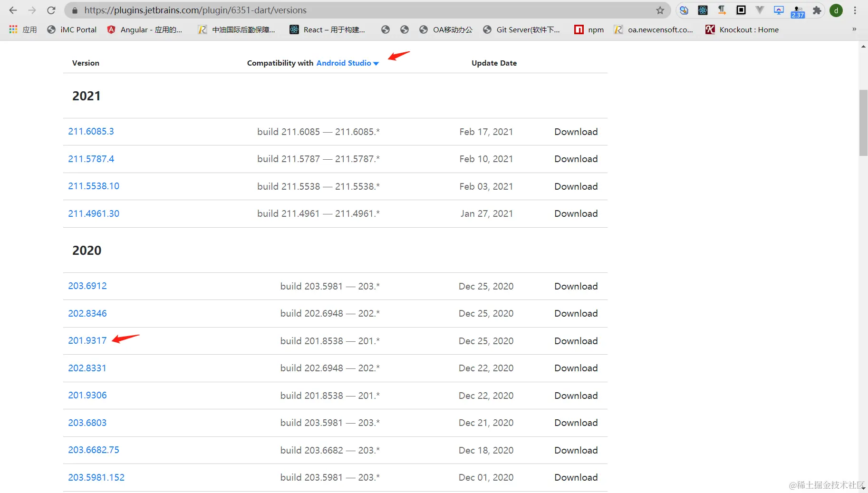Open the black square extension icon
Image resolution: width=868 pixels, height=493 pixels.
click(741, 10)
